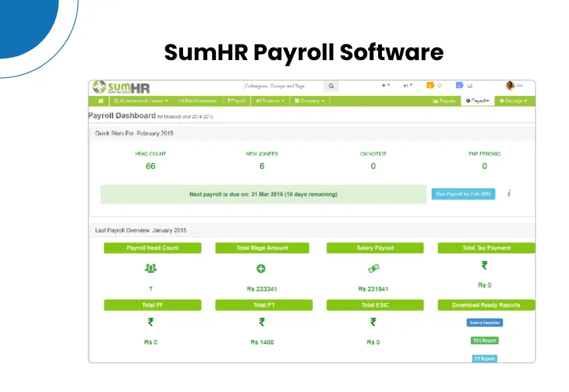Click the Salary Payout header

[x=375, y=248]
